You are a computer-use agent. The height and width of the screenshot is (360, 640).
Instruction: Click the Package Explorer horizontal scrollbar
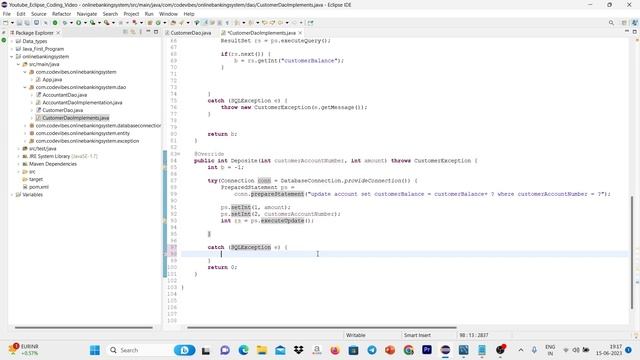pos(84,327)
